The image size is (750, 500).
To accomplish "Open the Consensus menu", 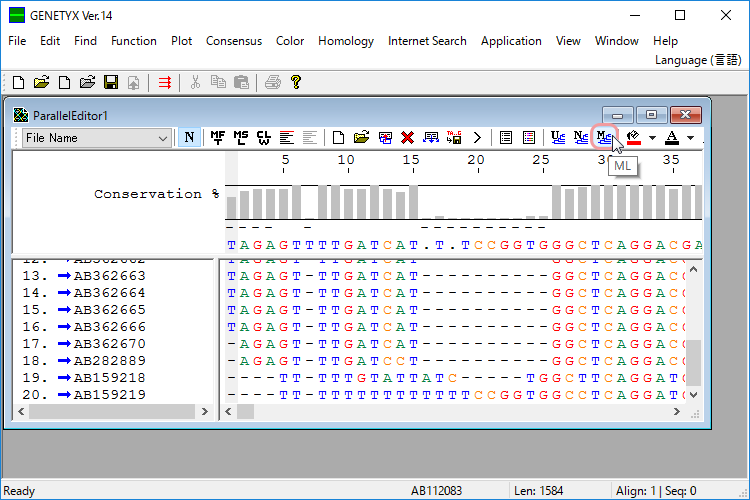I will 234,41.
